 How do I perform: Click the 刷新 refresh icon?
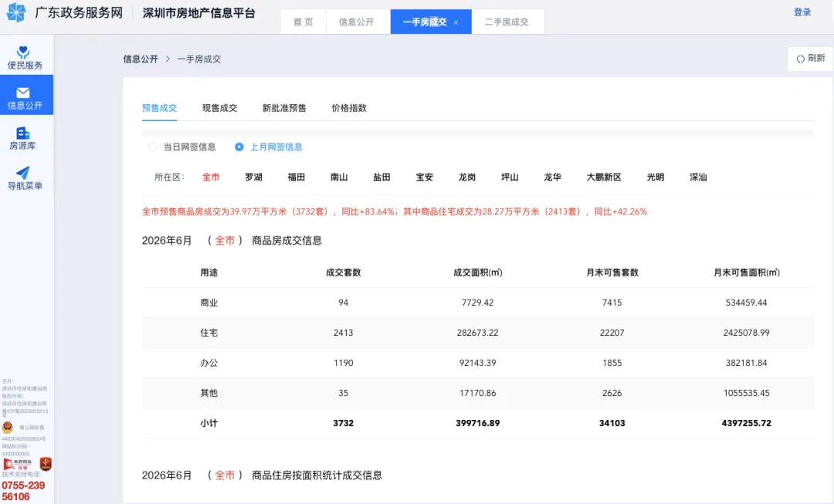(800, 59)
